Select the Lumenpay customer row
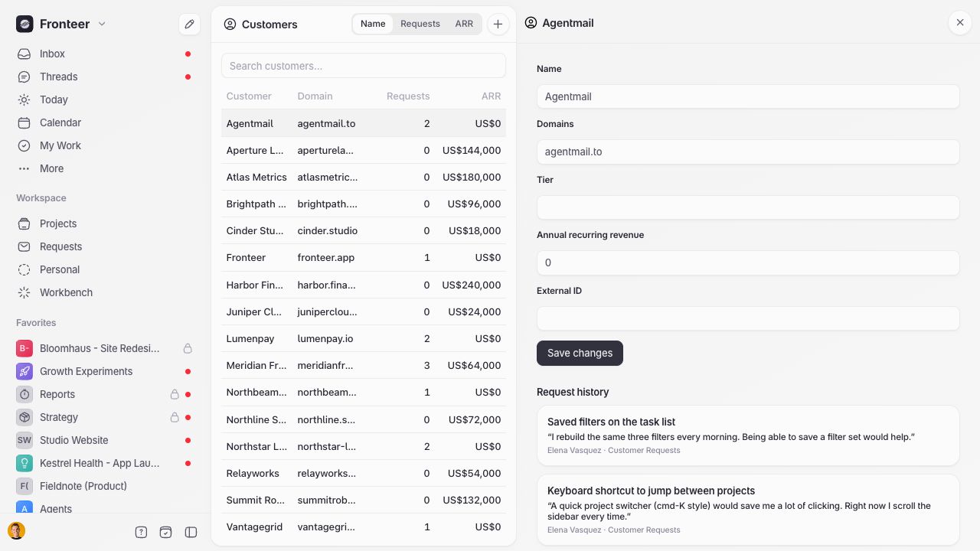This screenshot has width=980, height=551. click(364, 338)
